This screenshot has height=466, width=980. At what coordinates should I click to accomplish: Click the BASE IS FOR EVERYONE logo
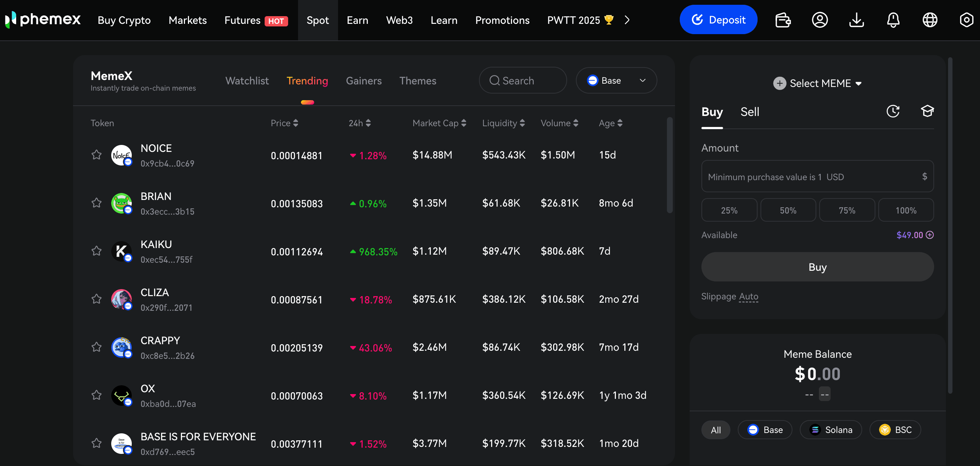(x=121, y=444)
